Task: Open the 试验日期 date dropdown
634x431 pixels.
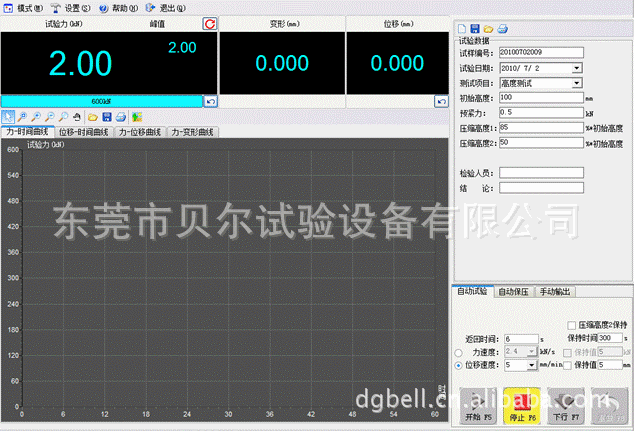Action: tap(577, 68)
